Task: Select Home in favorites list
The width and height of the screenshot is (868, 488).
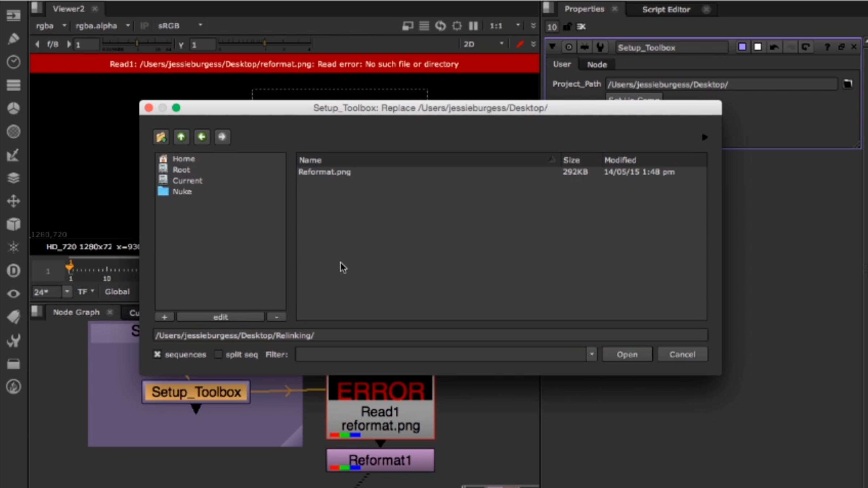Action: 183,159
